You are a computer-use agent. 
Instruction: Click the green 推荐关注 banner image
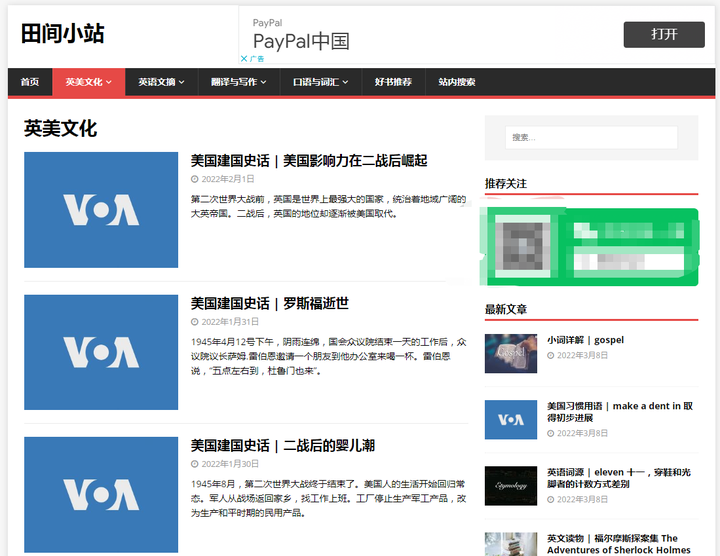(x=589, y=247)
